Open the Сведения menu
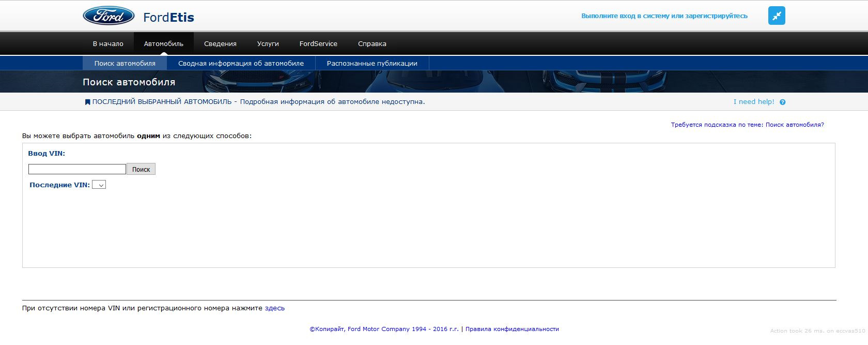The image size is (868, 345). click(x=220, y=44)
